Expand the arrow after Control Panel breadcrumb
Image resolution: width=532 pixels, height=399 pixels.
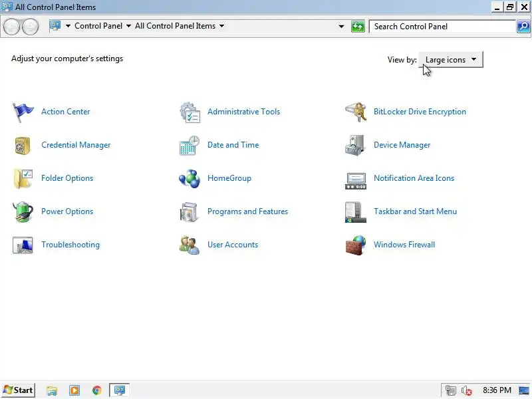[x=128, y=26]
